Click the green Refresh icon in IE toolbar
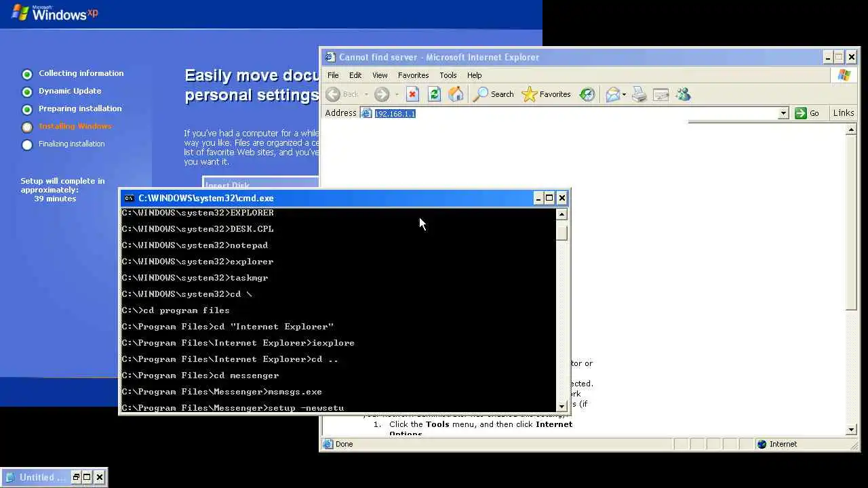Image resolution: width=868 pixels, height=488 pixels. coord(434,94)
